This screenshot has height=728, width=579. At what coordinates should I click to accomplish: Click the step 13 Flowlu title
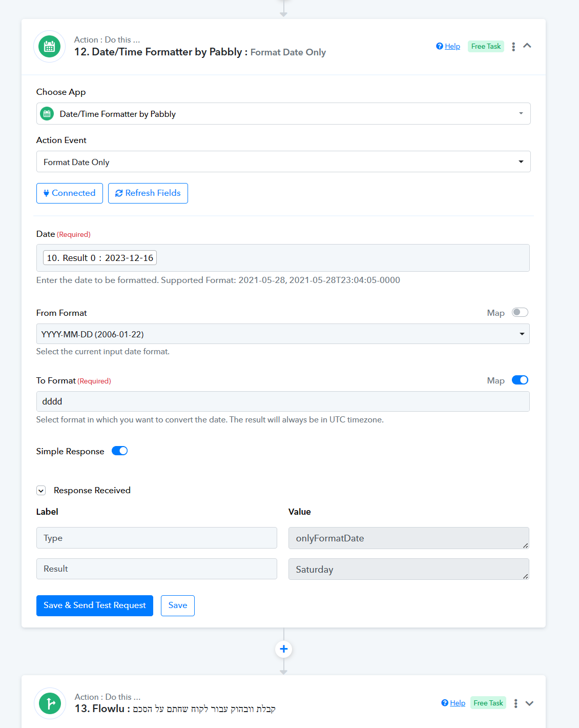tap(175, 709)
